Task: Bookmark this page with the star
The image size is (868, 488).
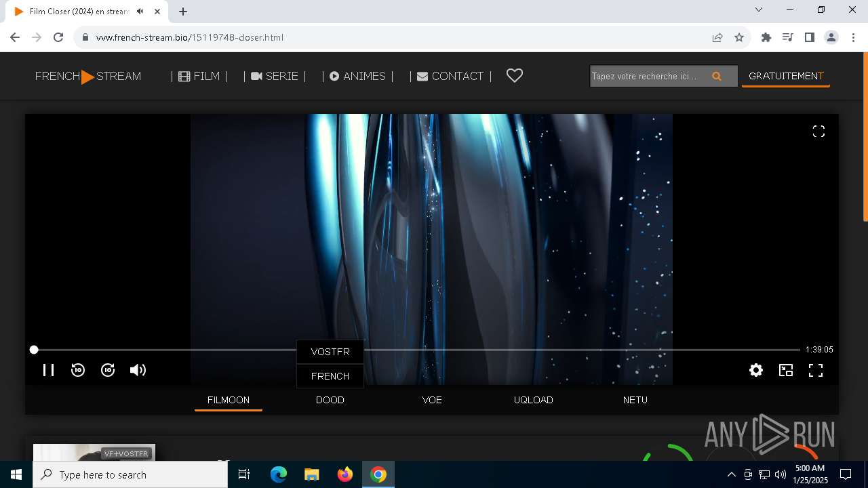Action: 739,37
